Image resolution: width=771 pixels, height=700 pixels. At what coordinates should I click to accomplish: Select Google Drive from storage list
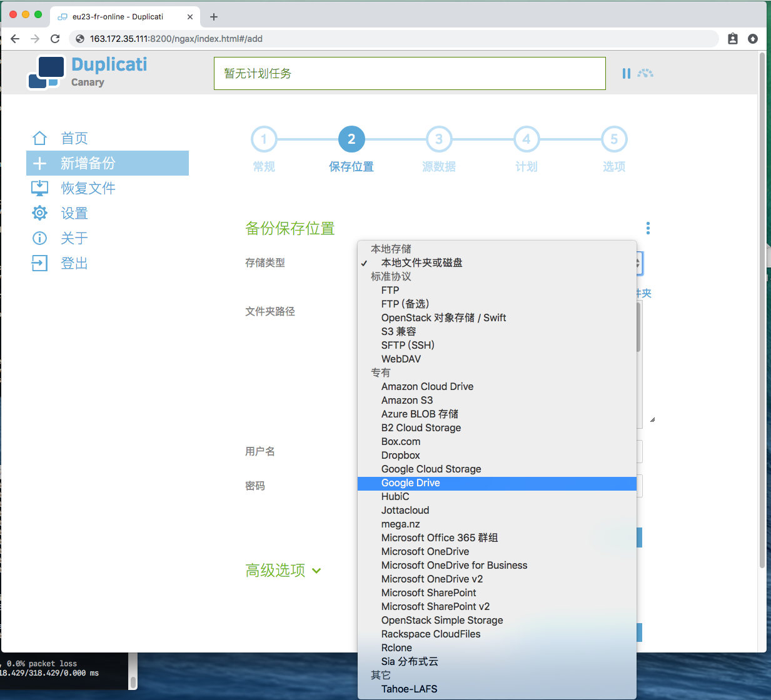411,483
